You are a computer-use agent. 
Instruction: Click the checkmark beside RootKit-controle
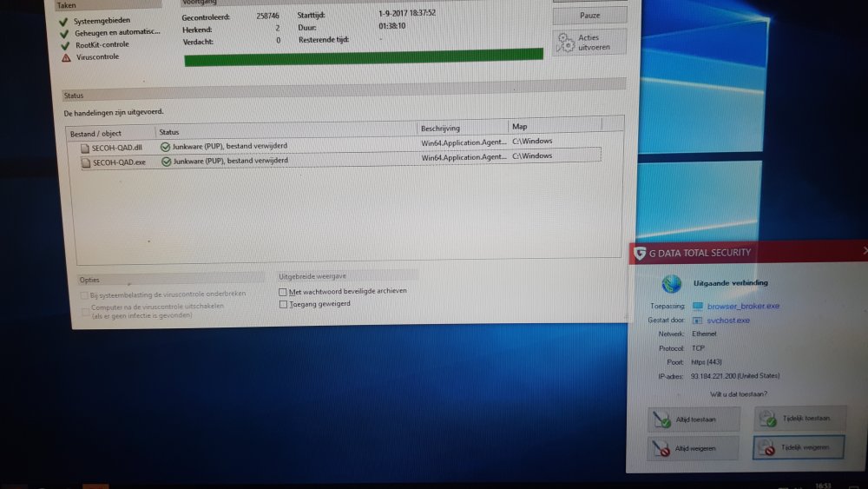pyautogui.click(x=65, y=45)
